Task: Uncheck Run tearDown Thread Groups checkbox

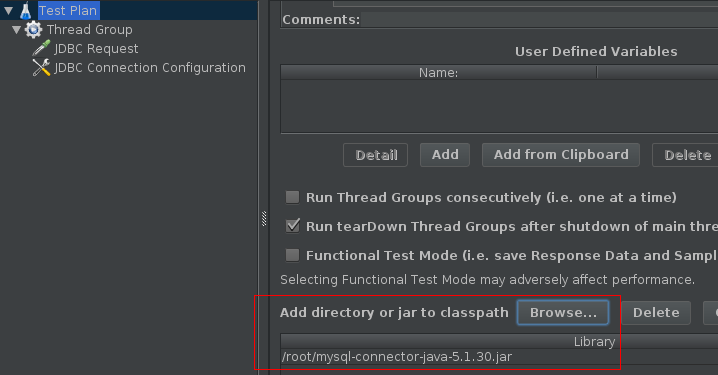Action: click(x=292, y=226)
